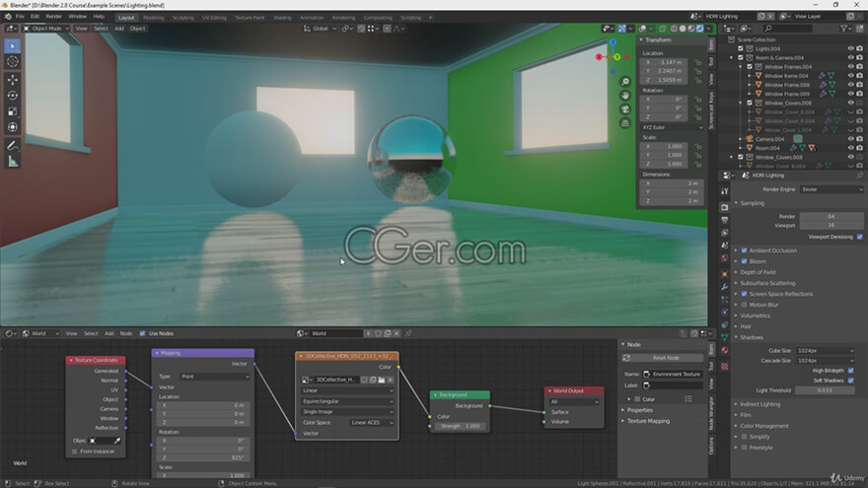Screen dimensions: 868x488
Task: Toggle camera view icon in viewport
Action: 625,109
